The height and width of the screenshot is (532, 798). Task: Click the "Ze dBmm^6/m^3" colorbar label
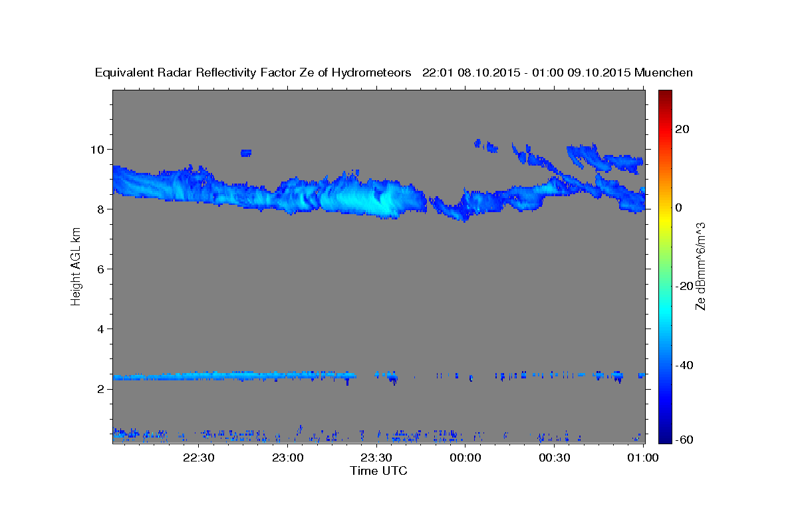[x=700, y=266]
